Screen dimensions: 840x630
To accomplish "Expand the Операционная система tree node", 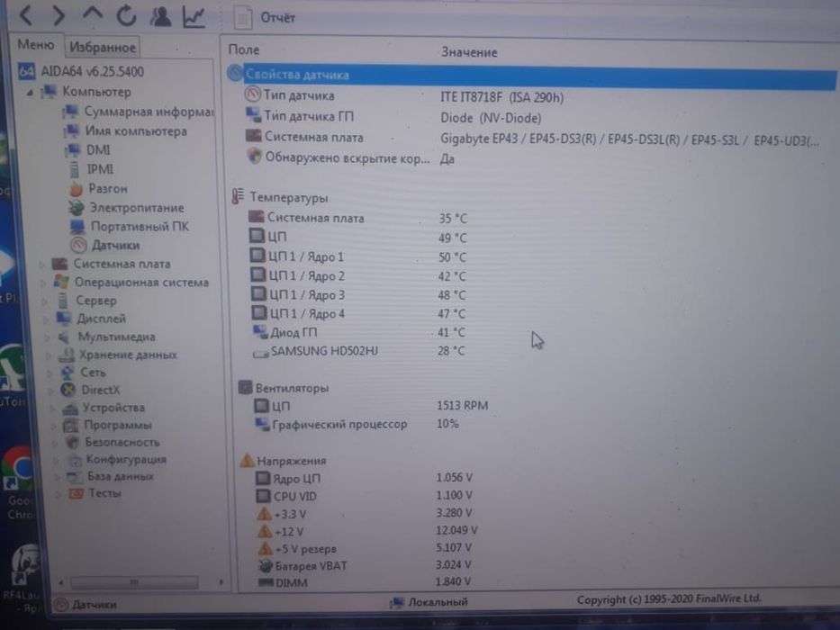I will 44,283.
